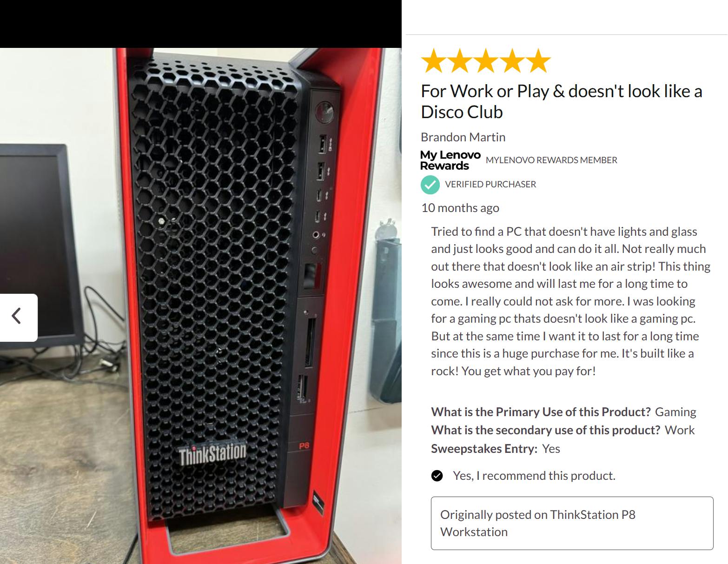Open the review title about Disco Club
The height and width of the screenshot is (564, 728).
tap(561, 101)
